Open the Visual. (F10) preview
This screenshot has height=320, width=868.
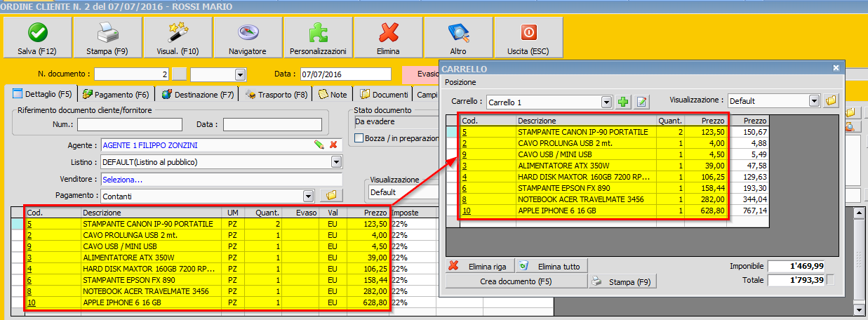(178, 38)
